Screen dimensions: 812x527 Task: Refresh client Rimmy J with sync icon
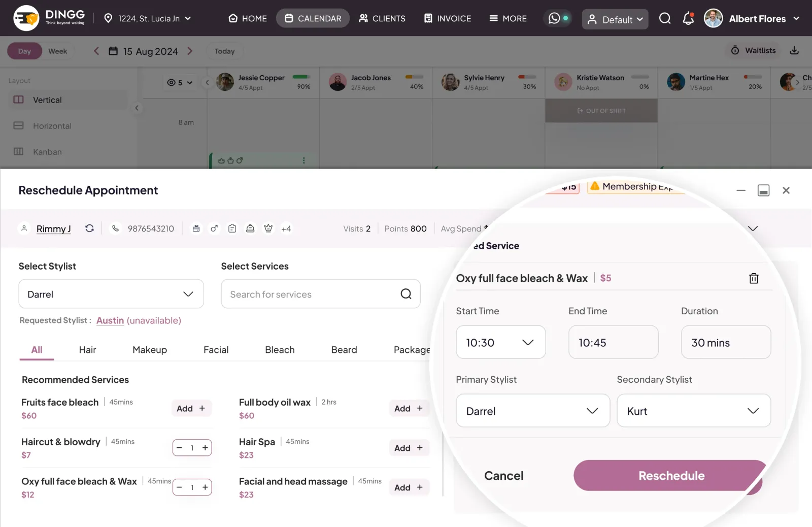click(x=89, y=228)
